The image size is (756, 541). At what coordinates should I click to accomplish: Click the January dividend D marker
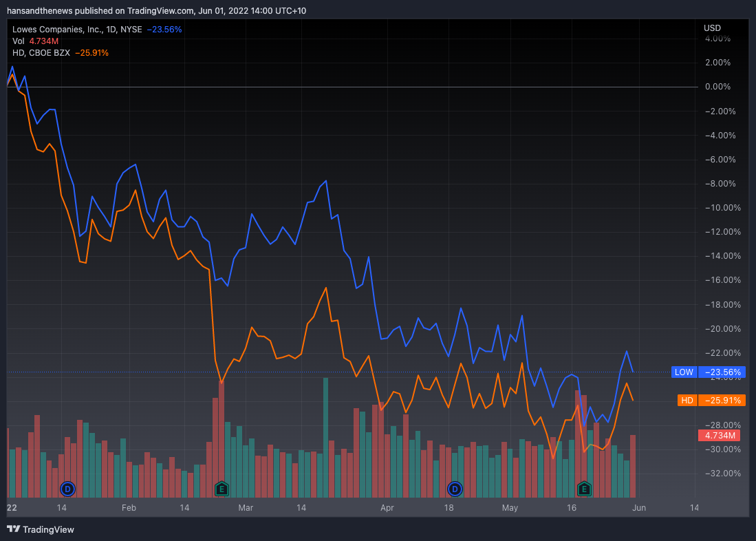(67, 489)
